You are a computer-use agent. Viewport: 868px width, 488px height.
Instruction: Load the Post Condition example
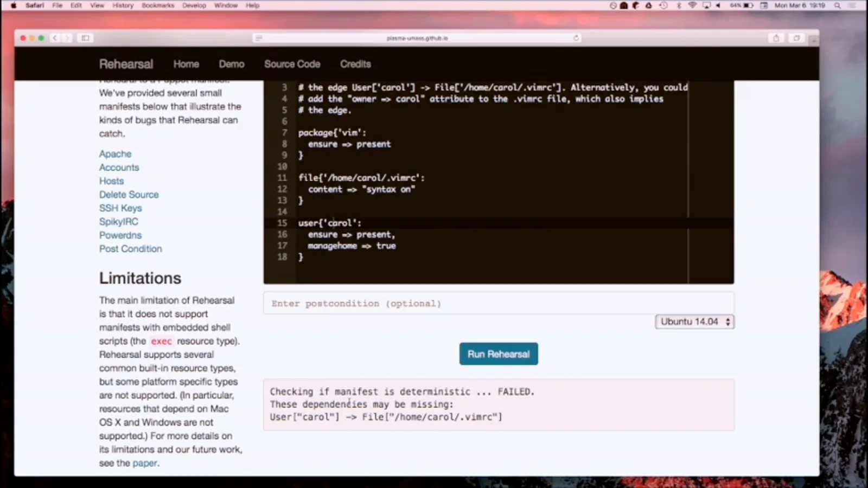tap(130, 249)
